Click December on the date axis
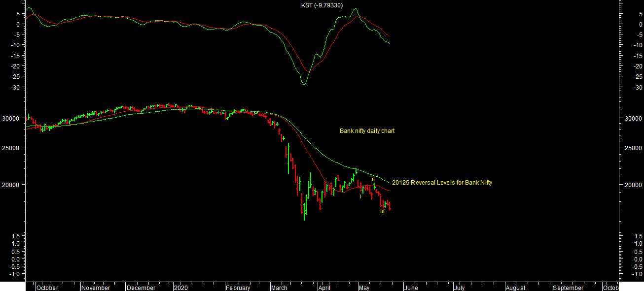644x291 pixels. (141, 288)
